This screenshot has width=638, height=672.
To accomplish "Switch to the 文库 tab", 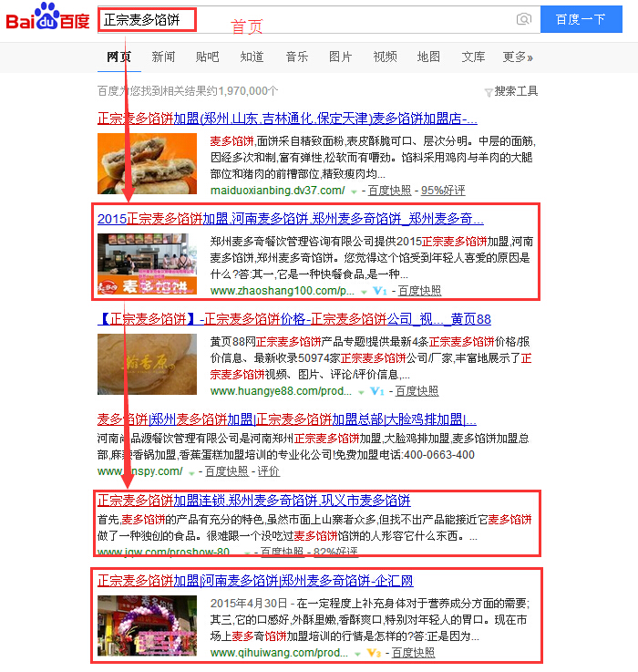I will 473,57.
